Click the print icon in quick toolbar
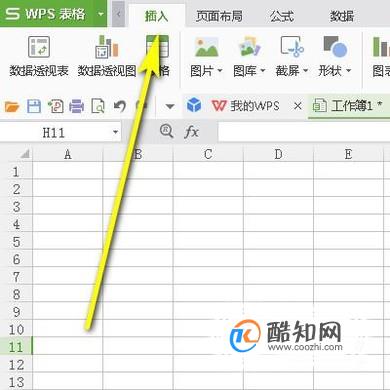 [76, 107]
